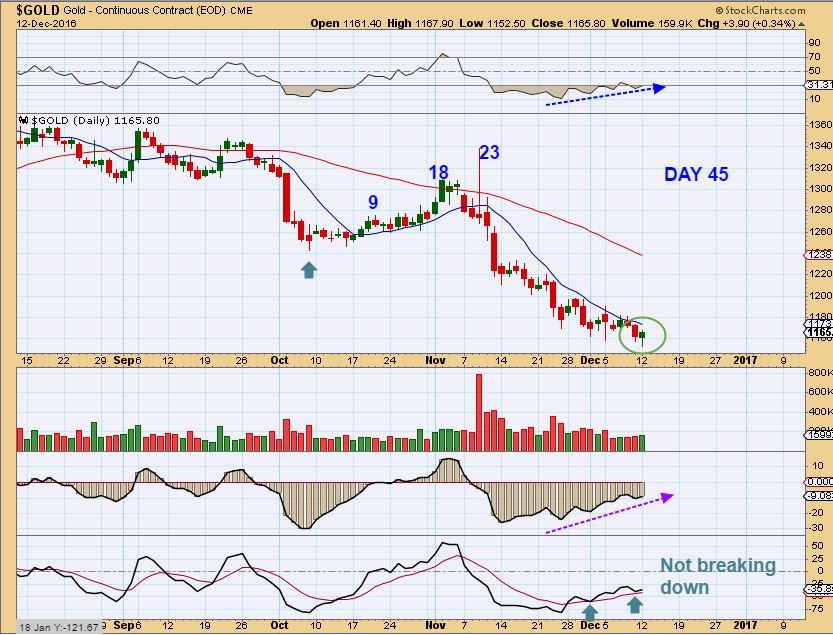The width and height of the screenshot is (833, 635).
Task: Select the '9' cycle count marker
Action: [x=372, y=202]
